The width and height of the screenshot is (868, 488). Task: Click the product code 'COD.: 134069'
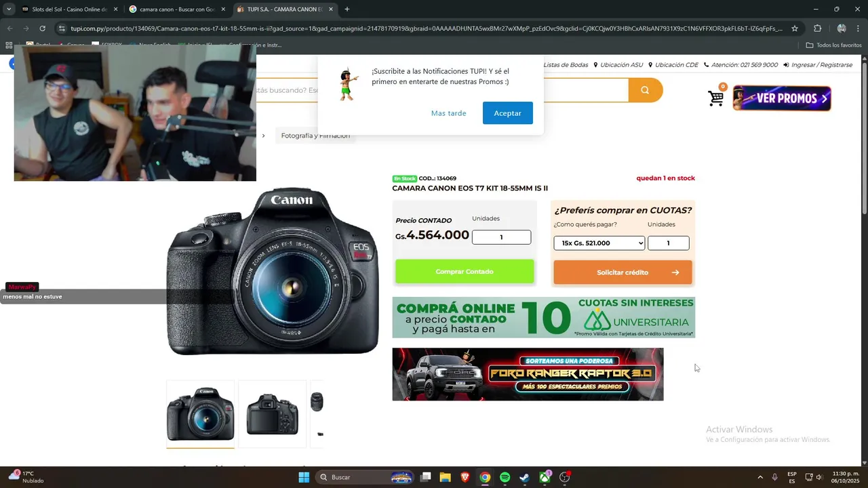click(437, 178)
